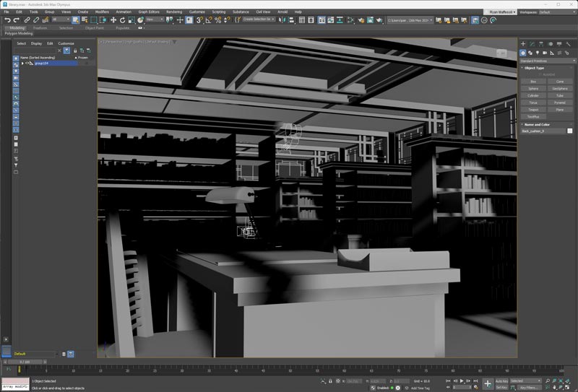
Task: Open the Rendering menu
Action: pyautogui.click(x=174, y=12)
